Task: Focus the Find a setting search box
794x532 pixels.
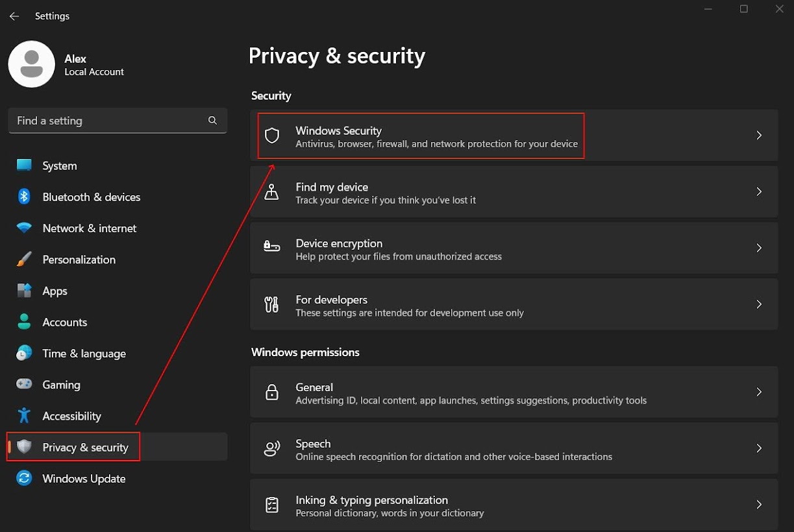Action: coord(107,121)
